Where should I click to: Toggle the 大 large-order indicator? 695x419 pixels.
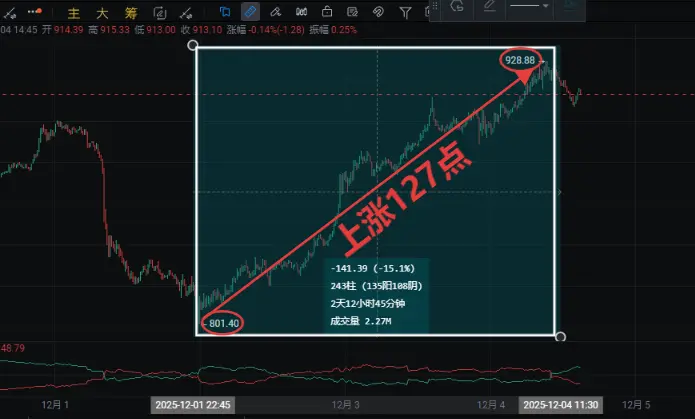[102, 13]
